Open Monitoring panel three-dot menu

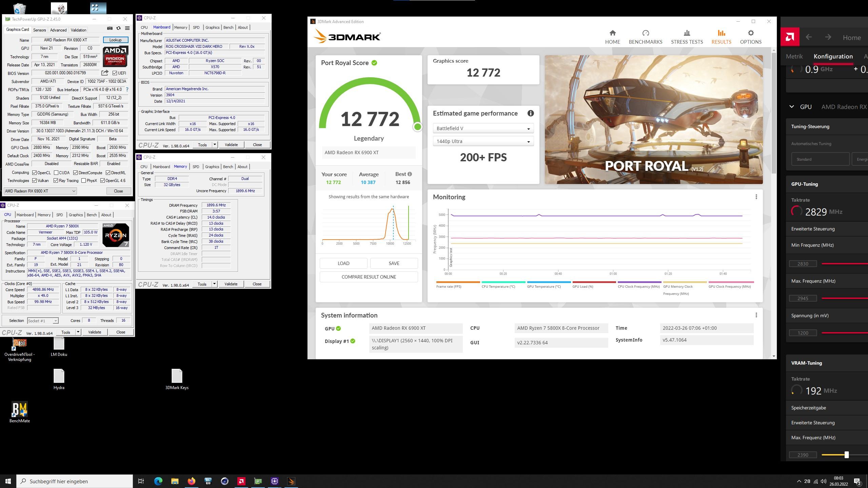point(756,197)
